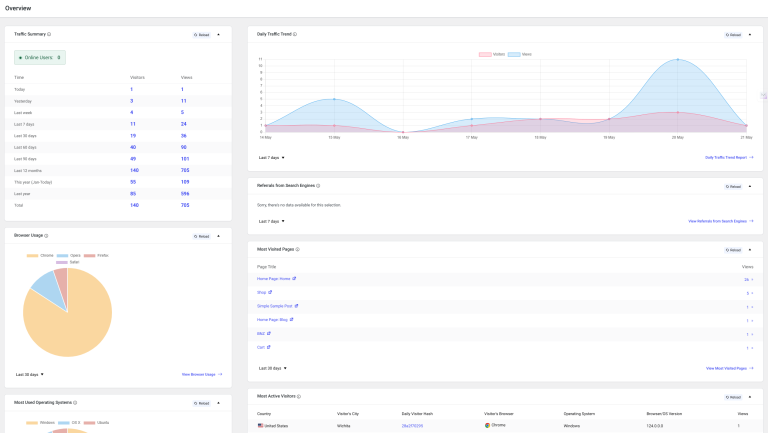Open visitor hash 28a2f70295 link
This screenshot has height=433, width=768.
[x=412, y=426]
